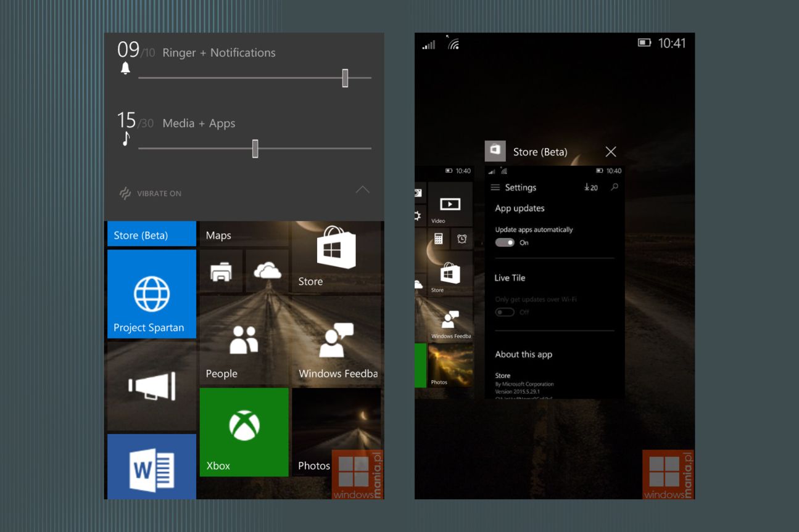Close the Store (Beta) app in the switcher
The image size is (799, 532).
tap(610, 151)
